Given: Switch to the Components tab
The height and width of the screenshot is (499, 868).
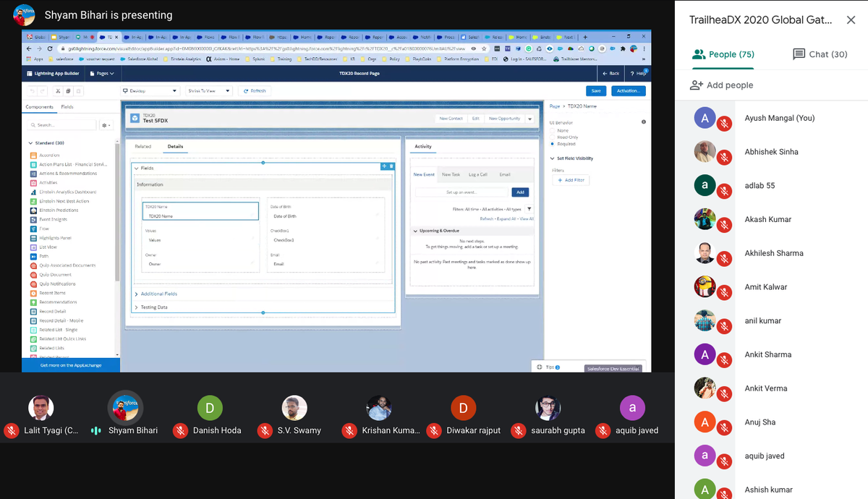Looking at the screenshot, I should pyautogui.click(x=39, y=107).
